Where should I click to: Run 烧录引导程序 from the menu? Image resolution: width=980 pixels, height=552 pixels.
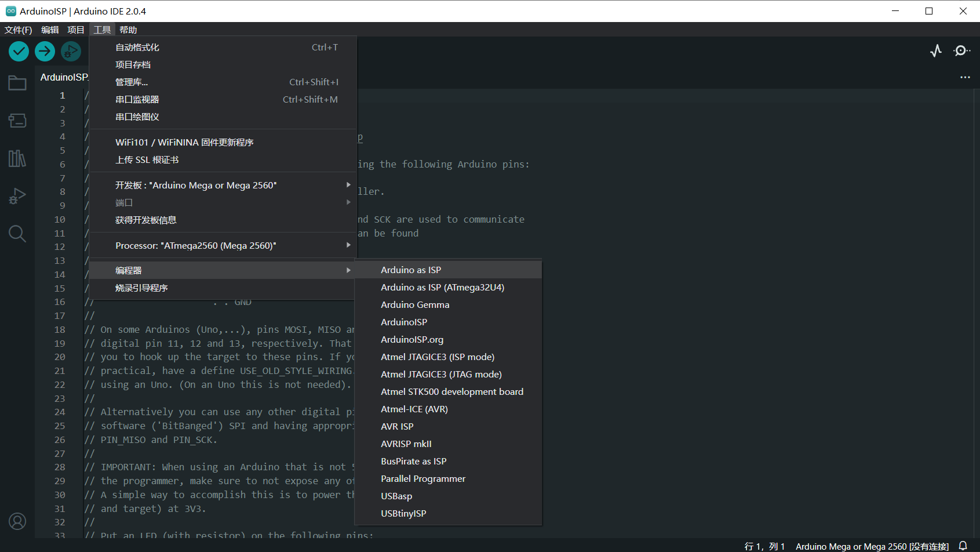pyautogui.click(x=223, y=288)
